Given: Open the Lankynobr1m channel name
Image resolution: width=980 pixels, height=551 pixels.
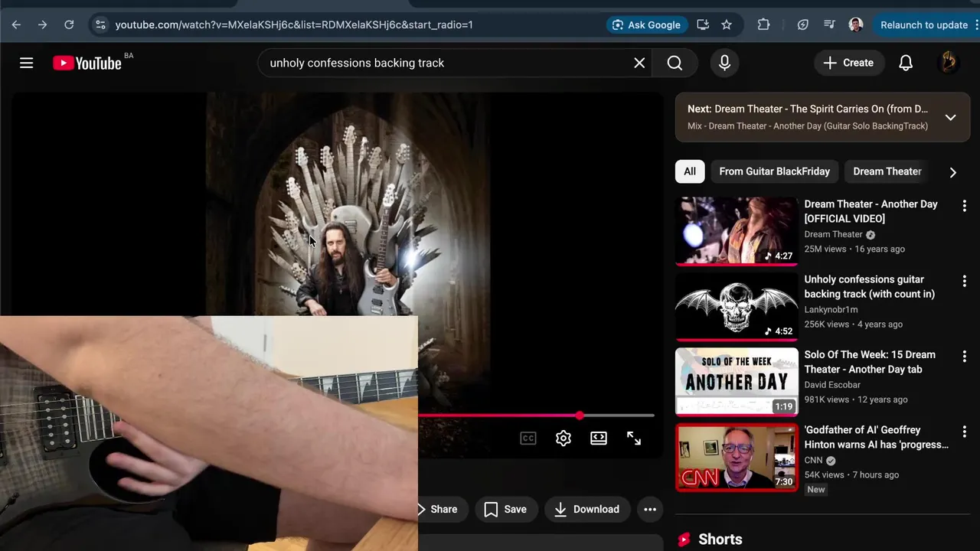Looking at the screenshot, I should [x=831, y=310].
